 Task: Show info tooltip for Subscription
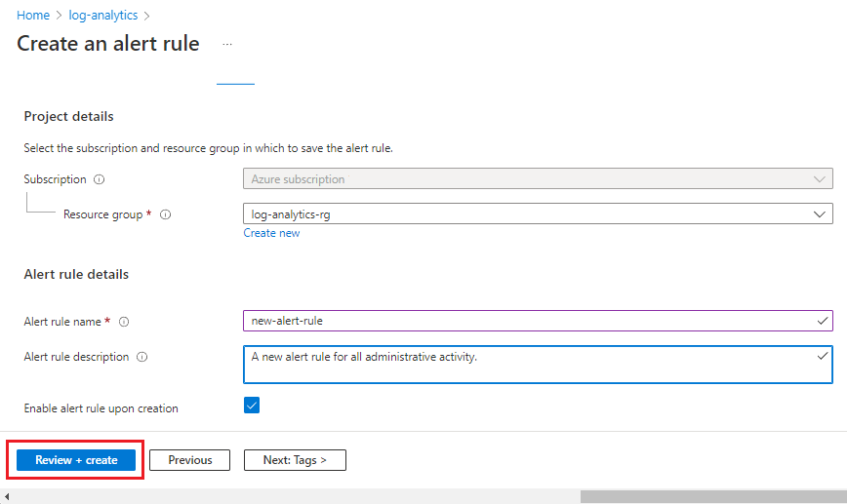click(100, 179)
